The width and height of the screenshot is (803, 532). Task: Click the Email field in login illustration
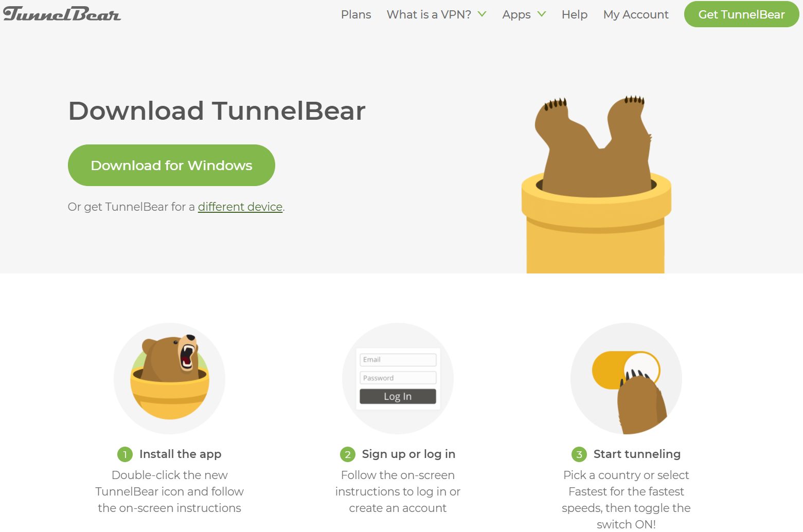398,359
